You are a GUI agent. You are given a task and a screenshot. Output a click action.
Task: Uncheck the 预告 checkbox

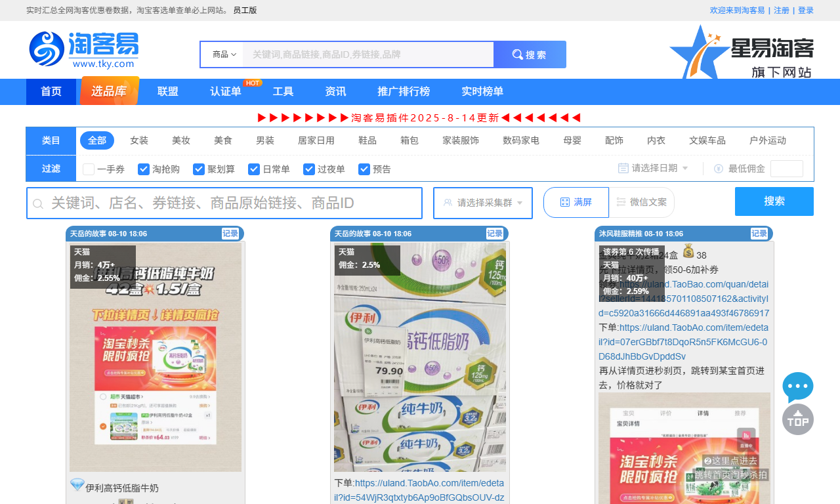point(364,169)
